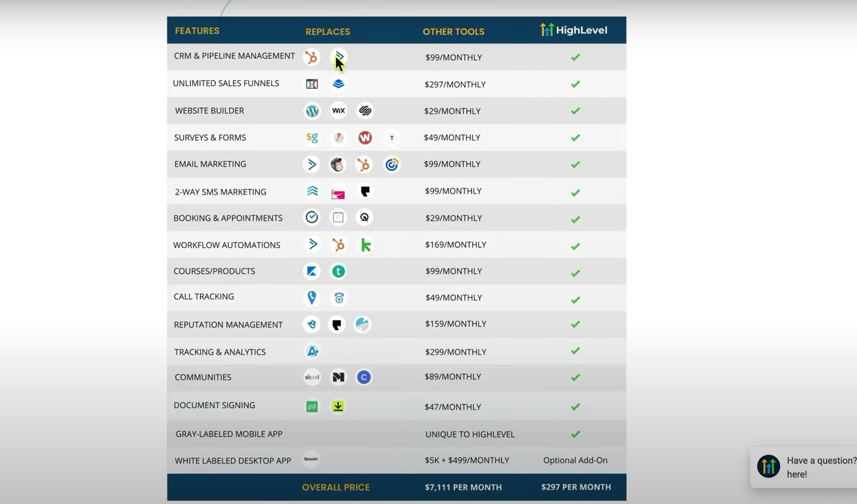Click the REPLACES column header

327,32
